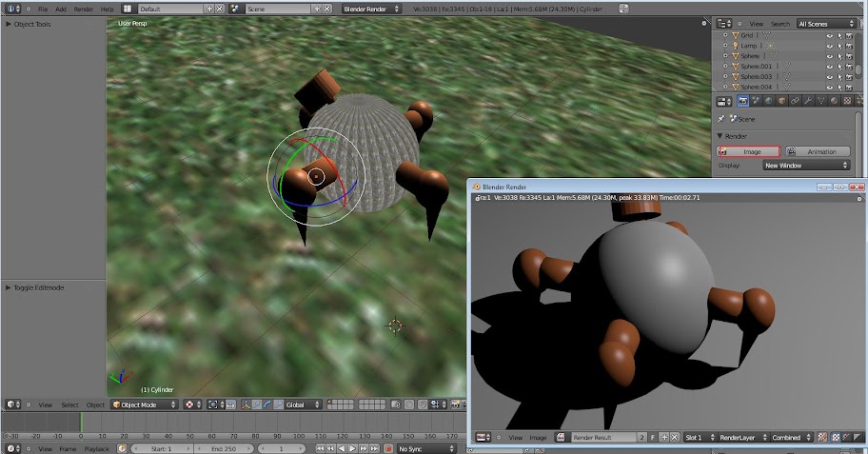
Task: Toggle Sphere.003 renderability camera icon
Action: coord(849,76)
